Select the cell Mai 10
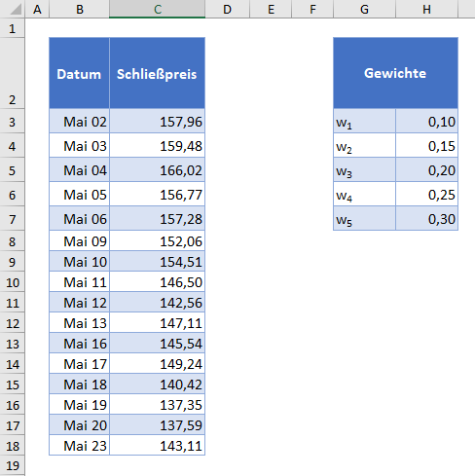This screenshot has height=476, width=475. click(x=79, y=261)
